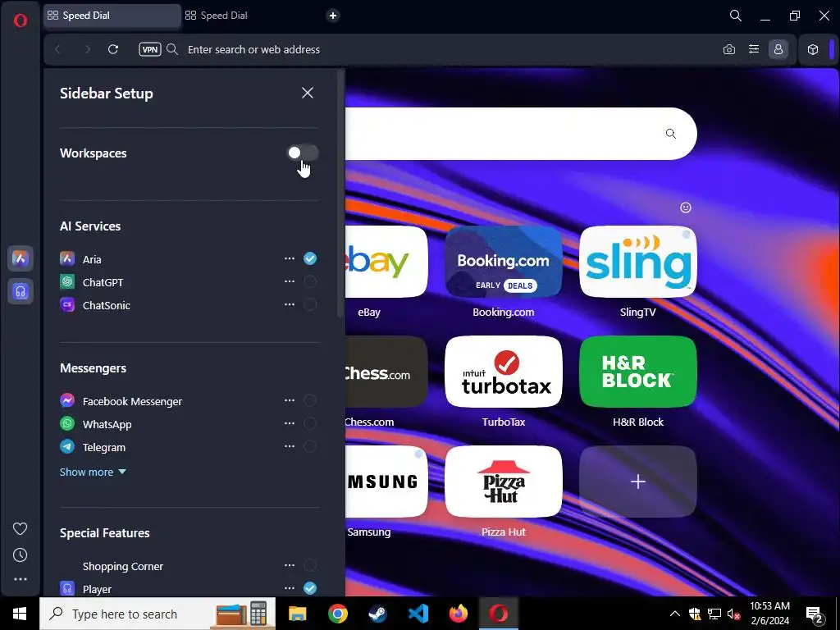
Task: Click the Sidebar Setup panel scrollbar
Action: coord(340,193)
